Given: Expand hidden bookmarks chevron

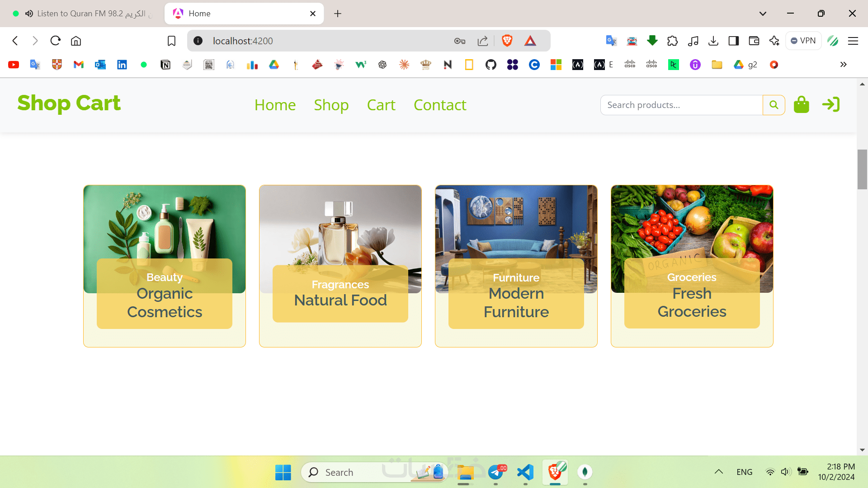Looking at the screenshot, I should (843, 65).
